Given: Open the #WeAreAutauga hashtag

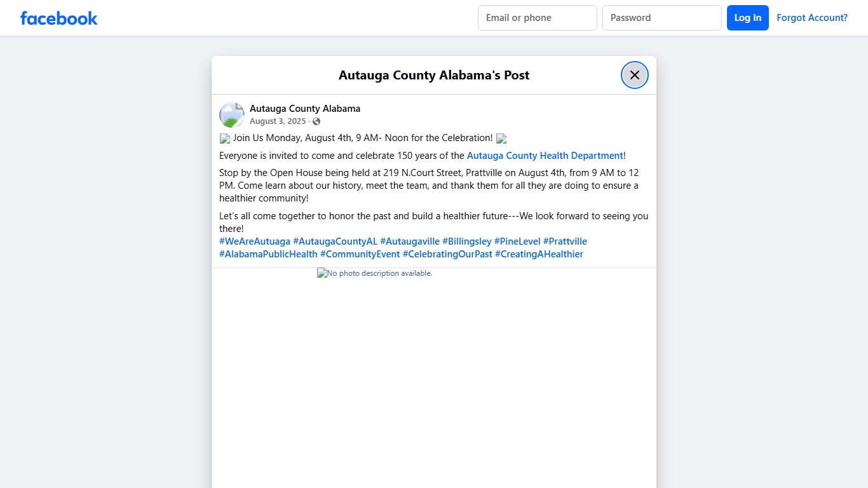Looking at the screenshot, I should (x=255, y=241).
